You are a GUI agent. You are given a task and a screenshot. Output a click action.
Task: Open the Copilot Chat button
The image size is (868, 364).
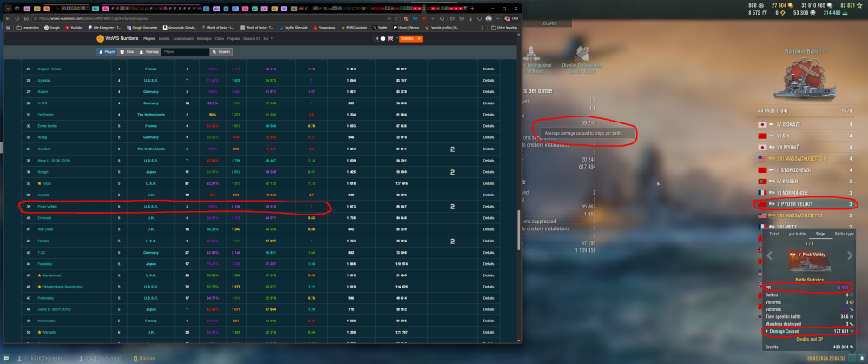tap(511, 18)
